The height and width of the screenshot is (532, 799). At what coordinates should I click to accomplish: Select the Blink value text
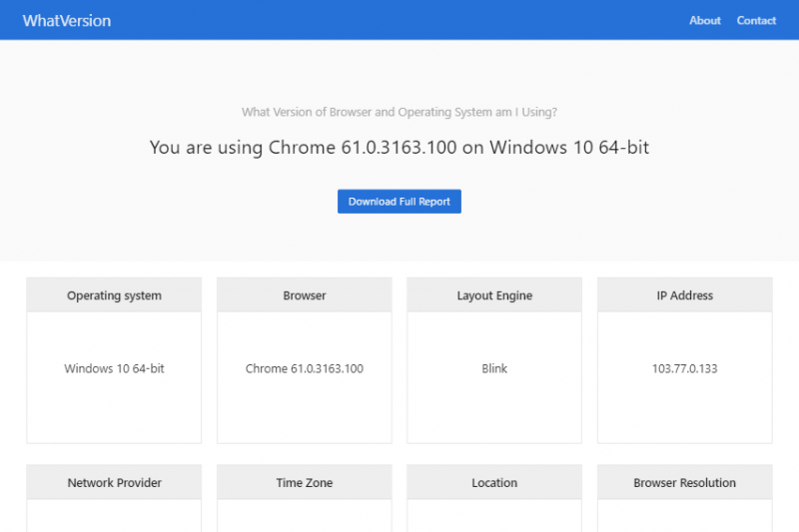[494, 368]
